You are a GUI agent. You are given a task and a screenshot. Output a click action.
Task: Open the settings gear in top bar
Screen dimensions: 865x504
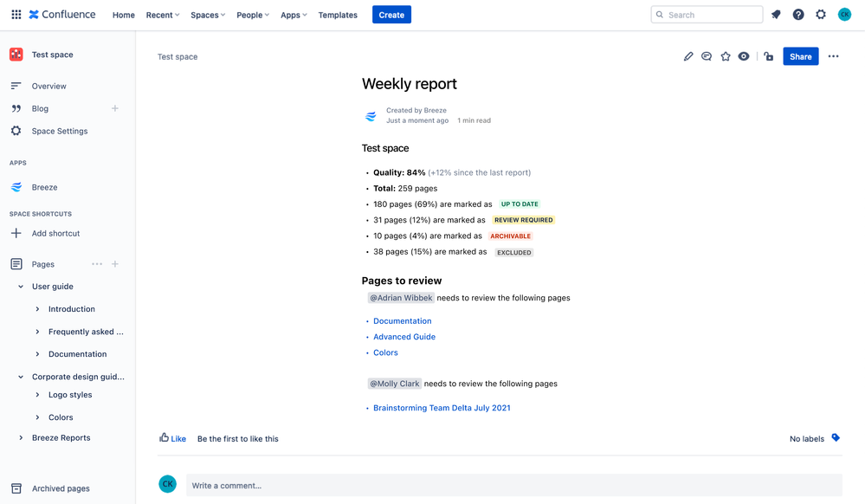tap(821, 15)
